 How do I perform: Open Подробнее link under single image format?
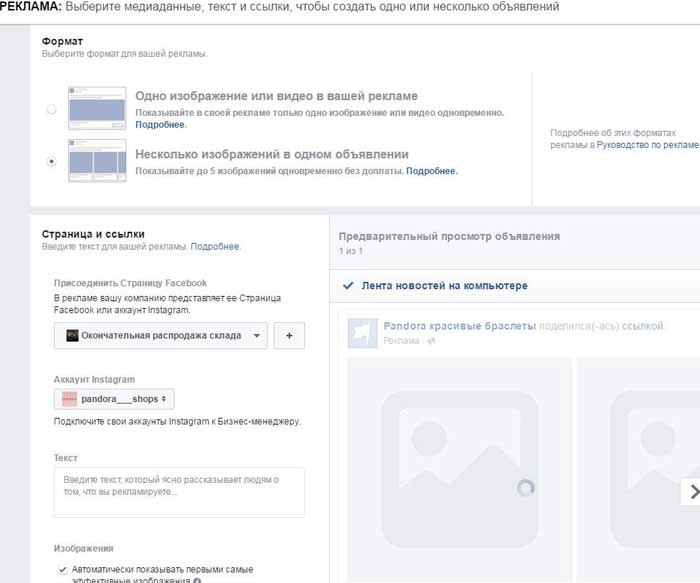[161, 125]
